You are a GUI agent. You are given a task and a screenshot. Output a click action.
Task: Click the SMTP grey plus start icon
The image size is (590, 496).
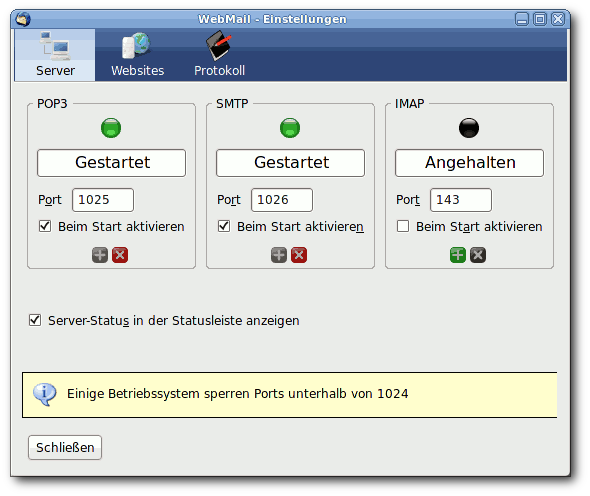pyautogui.click(x=279, y=255)
